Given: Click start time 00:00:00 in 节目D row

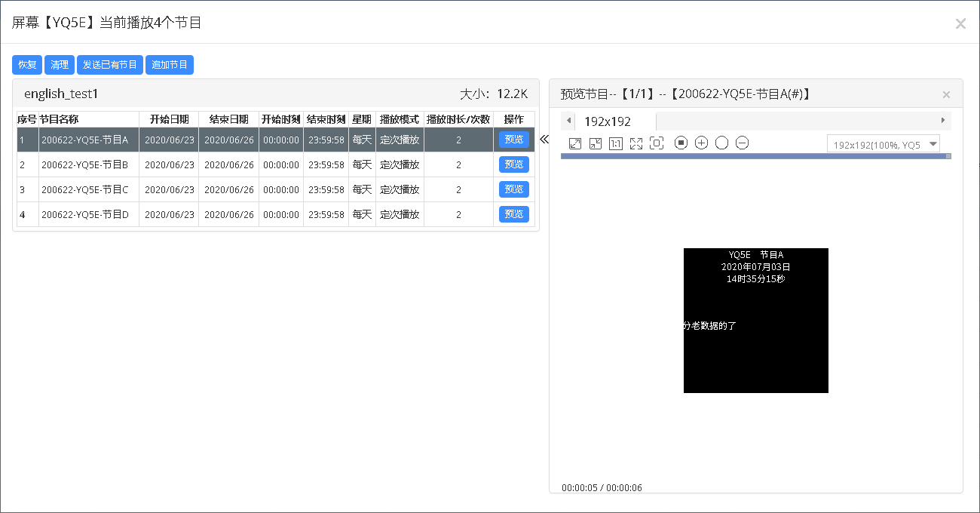Looking at the screenshot, I should click(x=281, y=215).
